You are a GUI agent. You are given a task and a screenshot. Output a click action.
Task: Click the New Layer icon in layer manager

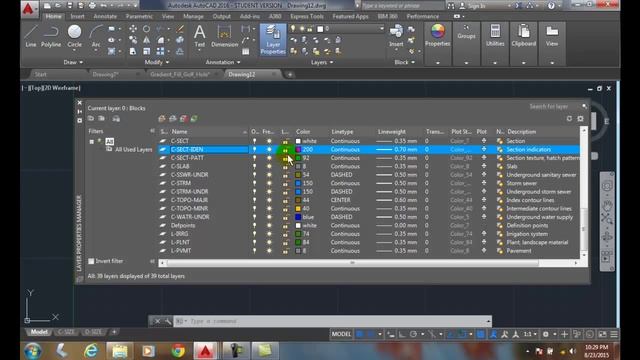(162, 119)
